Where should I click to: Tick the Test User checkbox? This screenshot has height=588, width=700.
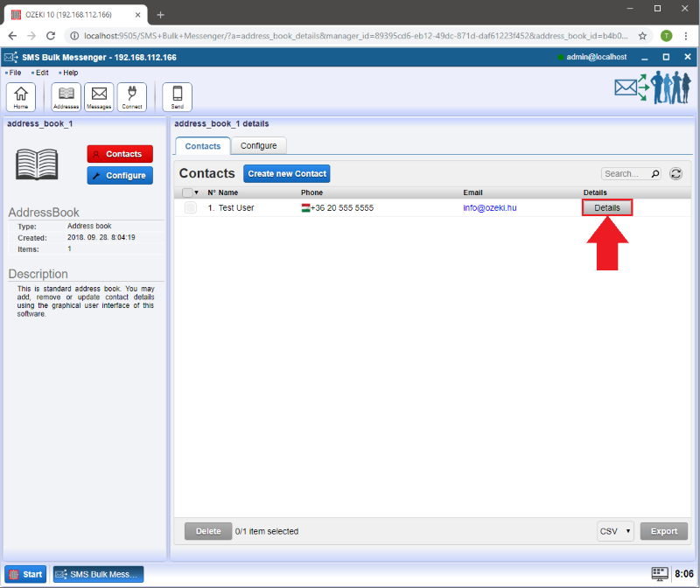click(x=191, y=208)
